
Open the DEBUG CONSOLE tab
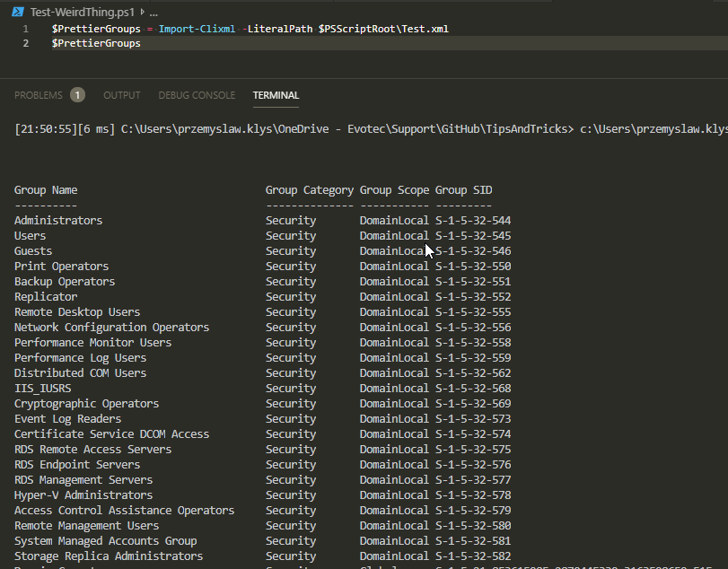[197, 94]
